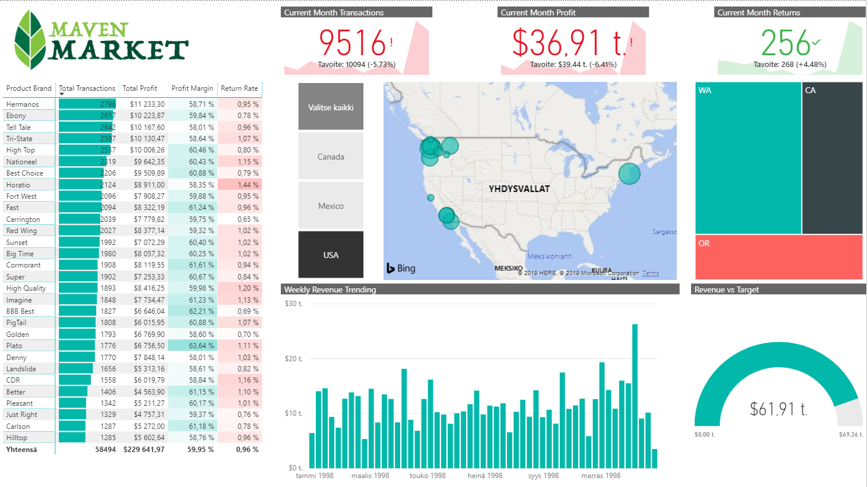The width and height of the screenshot is (868, 487).
Task: Select the Fort West brand row
Action: (x=132, y=196)
